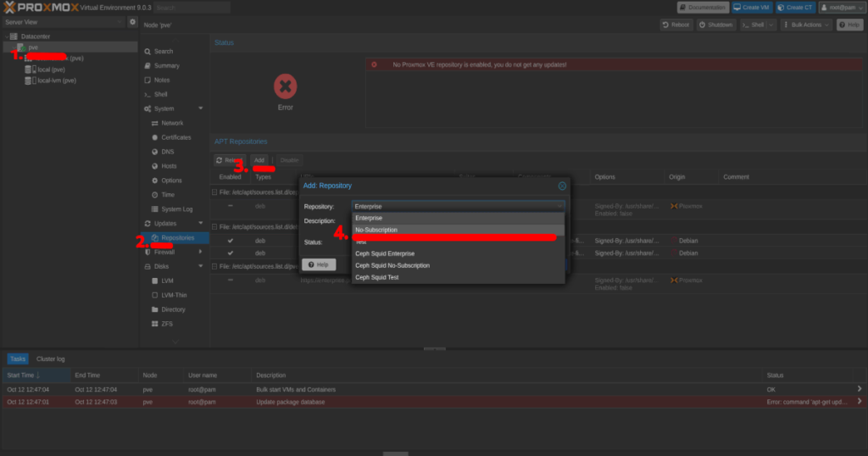Select the local-lvm (pve) storage node
Viewport: 868px width, 456px height.
click(56, 81)
